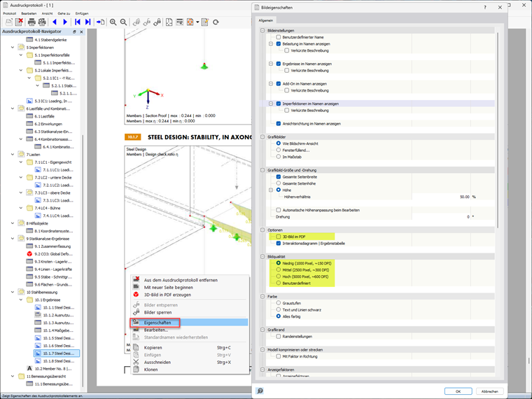The height and width of the screenshot is (399, 532).
Task: Click the help magnifier icon at dialog bottom-left
Action: (x=260, y=391)
